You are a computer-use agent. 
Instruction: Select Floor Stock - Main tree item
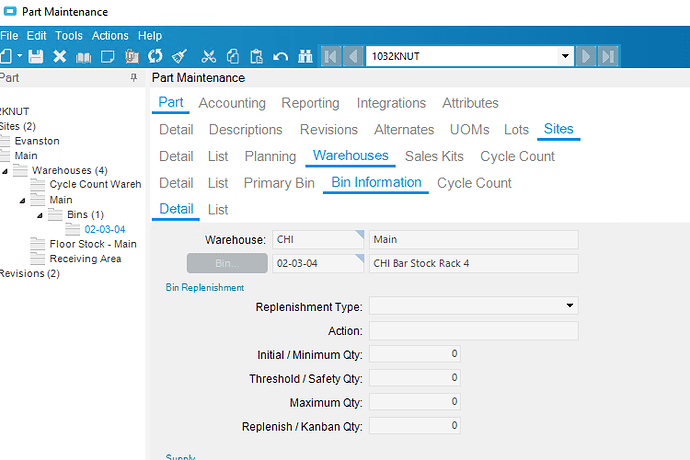point(93,244)
